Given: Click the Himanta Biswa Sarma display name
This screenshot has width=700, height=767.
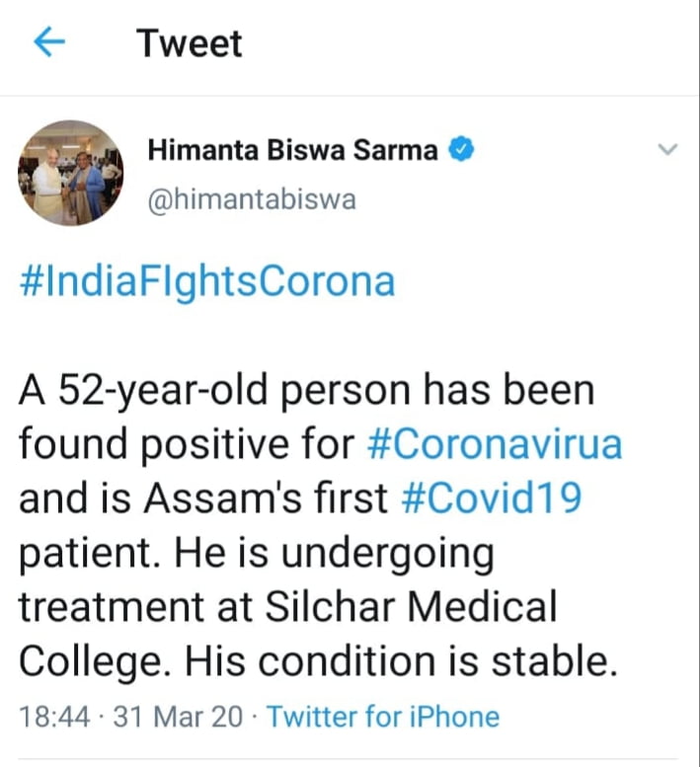Looking at the screenshot, I should tap(292, 150).
